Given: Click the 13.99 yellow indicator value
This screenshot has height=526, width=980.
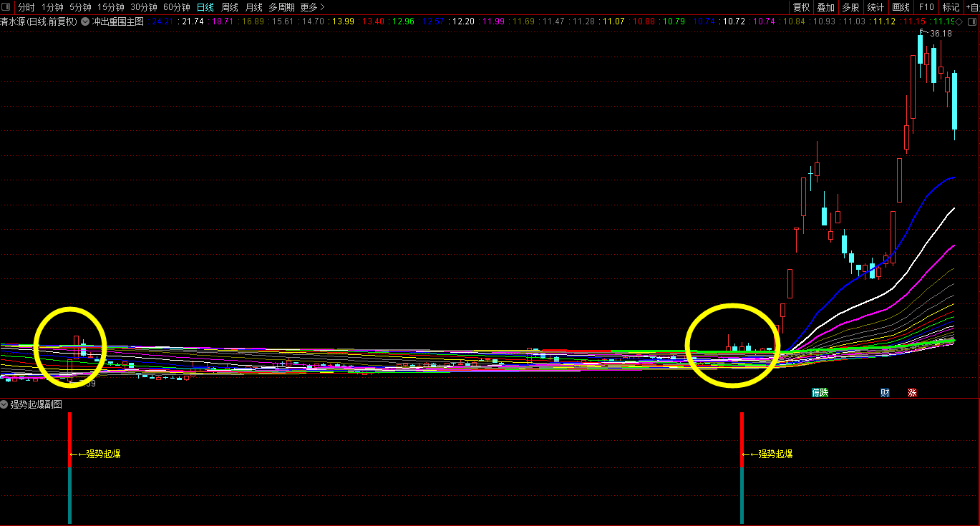Looking at the screenshot, I should coord(343,21).
